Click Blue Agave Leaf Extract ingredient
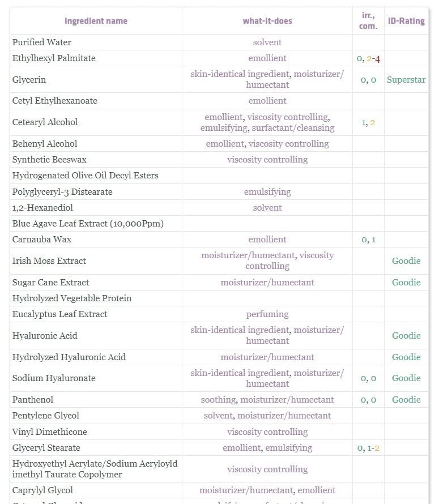The image size is (439, 504). (88, 224)
